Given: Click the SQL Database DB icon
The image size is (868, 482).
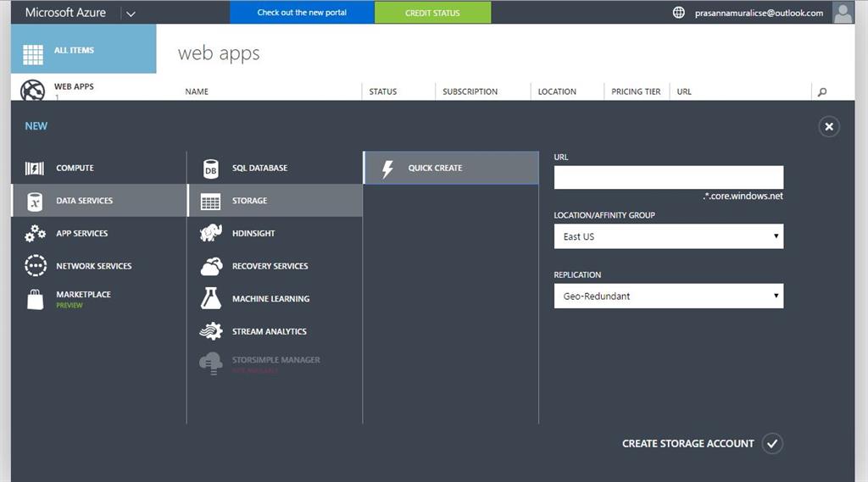Looking at the screenshot, I should click(211, 169).
